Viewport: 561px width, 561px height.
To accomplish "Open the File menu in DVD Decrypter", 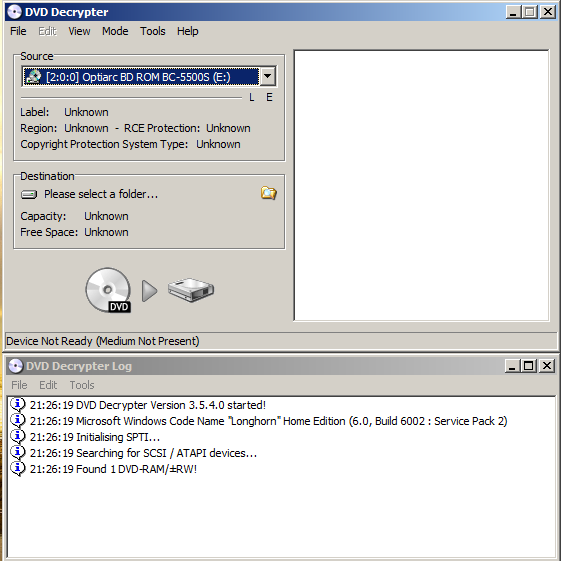I will (x=18, y=31).
